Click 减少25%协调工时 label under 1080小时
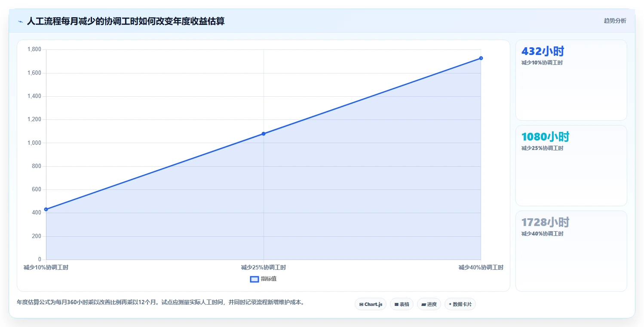Screen dimensions: 644x327 pyautogui.click(x=542, y=148)
